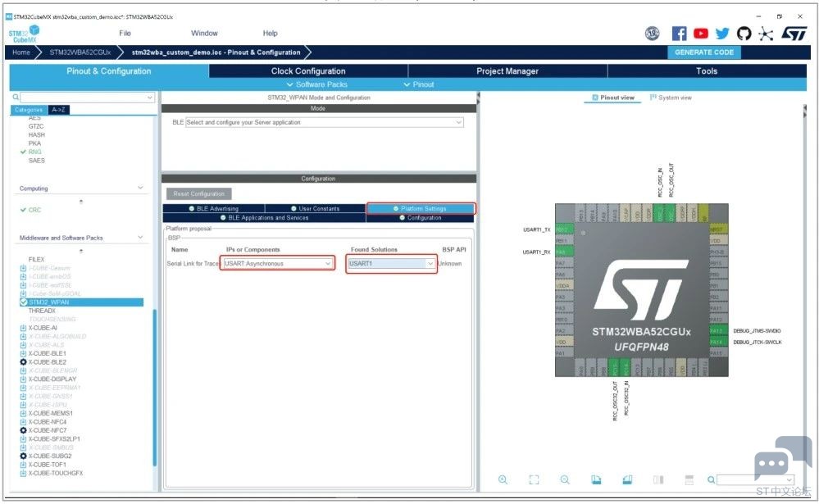Screen dimensions: 819x504
Task: Open the Configuration tab beside BLE Applications and Services
Action: [x=421, y=218]
